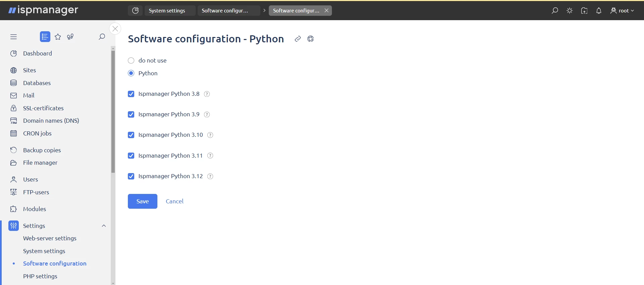The width and height of the screenshot is (644, 285).
Task: Click the sidebar scroll up arrow
Action: click(113, 48)
